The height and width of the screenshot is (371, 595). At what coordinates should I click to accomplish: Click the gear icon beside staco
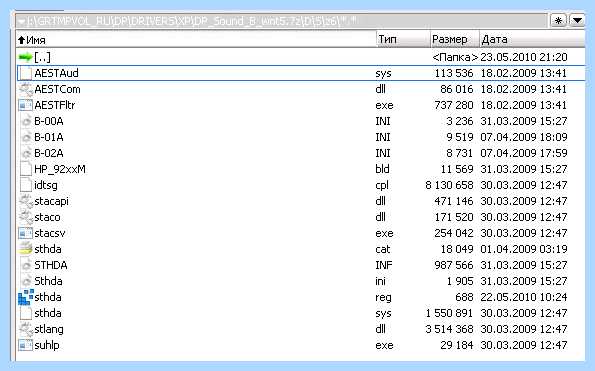pos(25,217)
